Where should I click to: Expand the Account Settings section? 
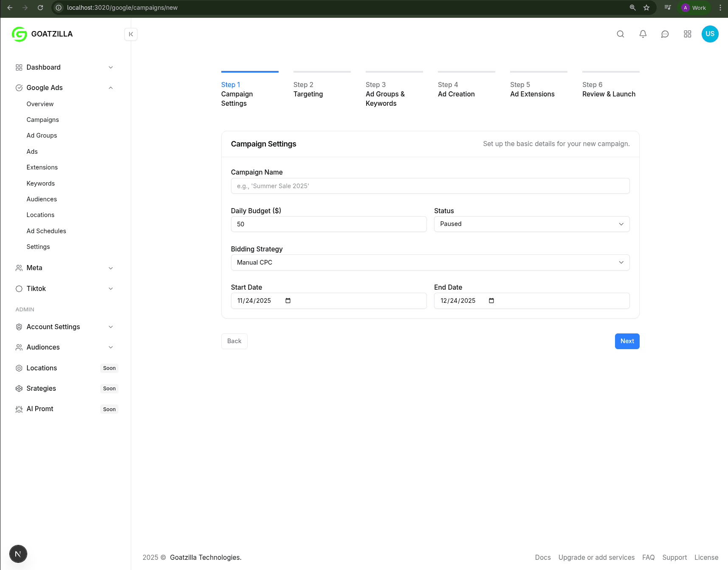[110, 327]
